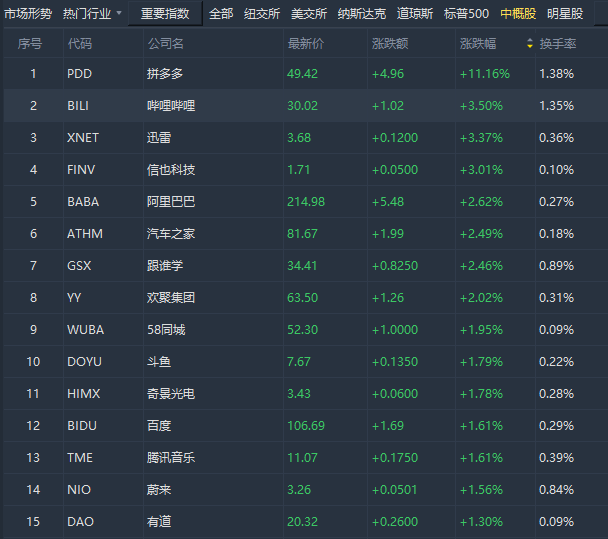
Task: Click the sort arrows icon beside 涨跌幅
Action: 530,43
